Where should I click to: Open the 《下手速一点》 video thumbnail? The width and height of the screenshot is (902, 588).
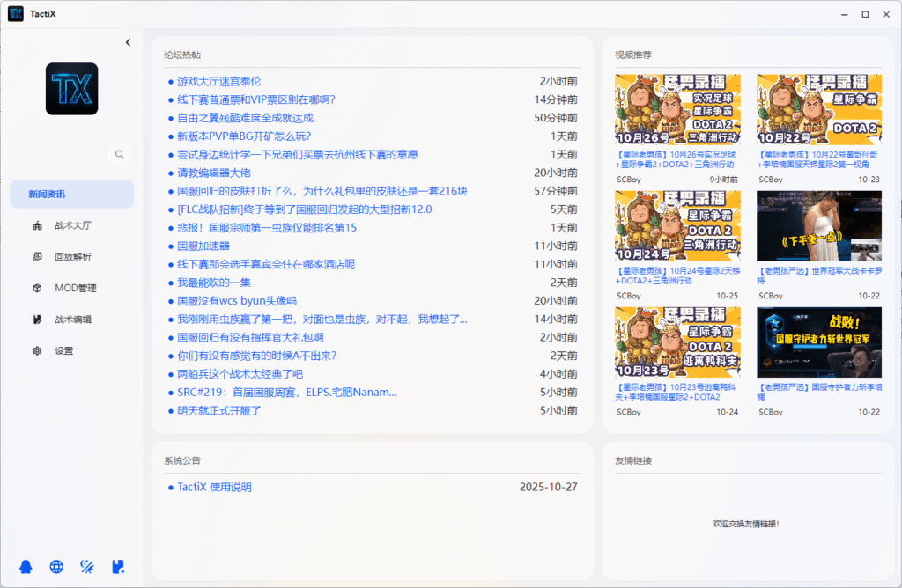[818, 225]
